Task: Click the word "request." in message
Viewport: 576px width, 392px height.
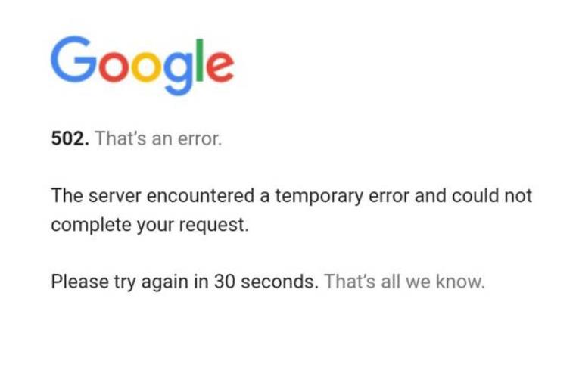Action: pyautogui.click(x=213, y=226)
